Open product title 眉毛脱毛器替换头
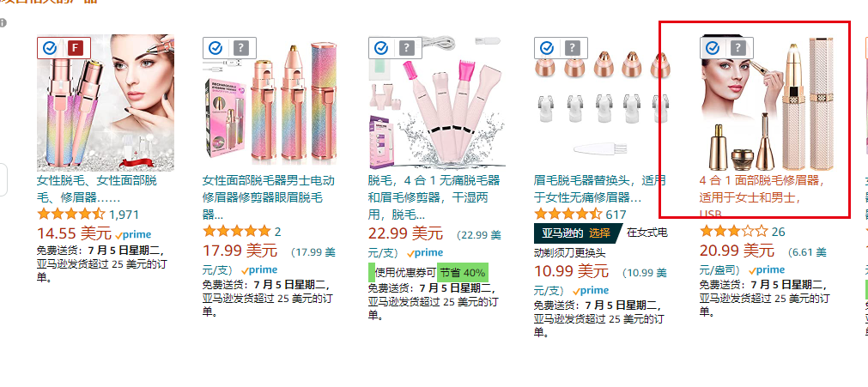This screenshot has height=387, width=868. 600,189
